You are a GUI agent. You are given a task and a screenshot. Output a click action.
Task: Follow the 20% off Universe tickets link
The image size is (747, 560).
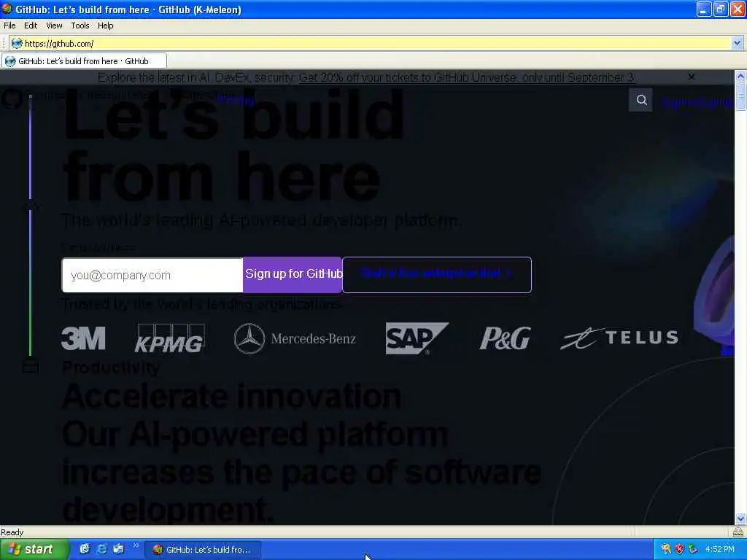click(466, 77)
